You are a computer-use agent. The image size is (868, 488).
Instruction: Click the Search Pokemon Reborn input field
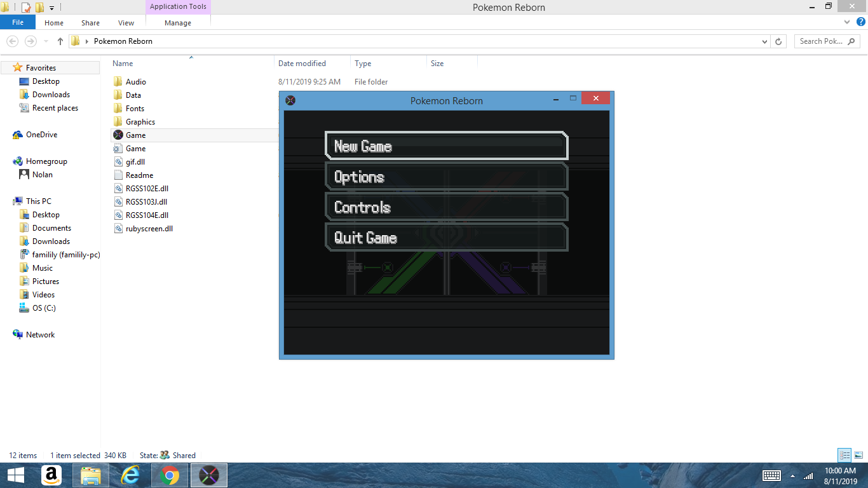(x=822, y=41)
